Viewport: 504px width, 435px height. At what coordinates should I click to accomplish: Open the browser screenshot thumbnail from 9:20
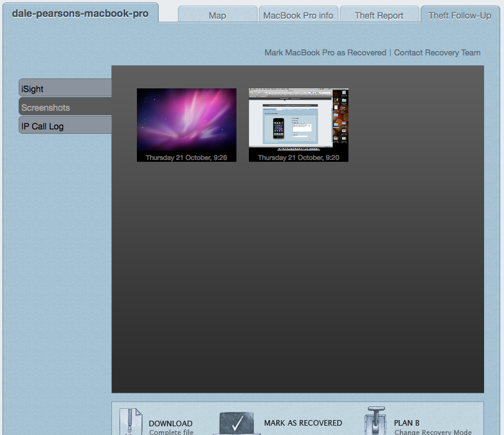pyautogui.click(x=298, y=119)
